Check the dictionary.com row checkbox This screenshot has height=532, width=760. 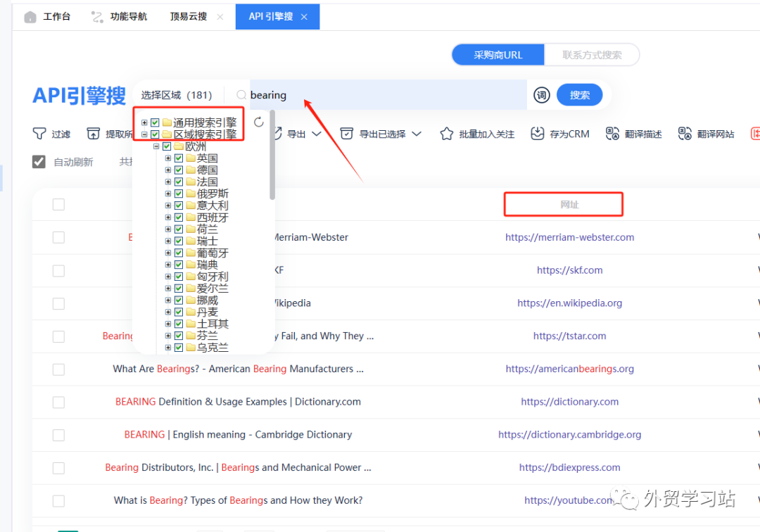58,402
